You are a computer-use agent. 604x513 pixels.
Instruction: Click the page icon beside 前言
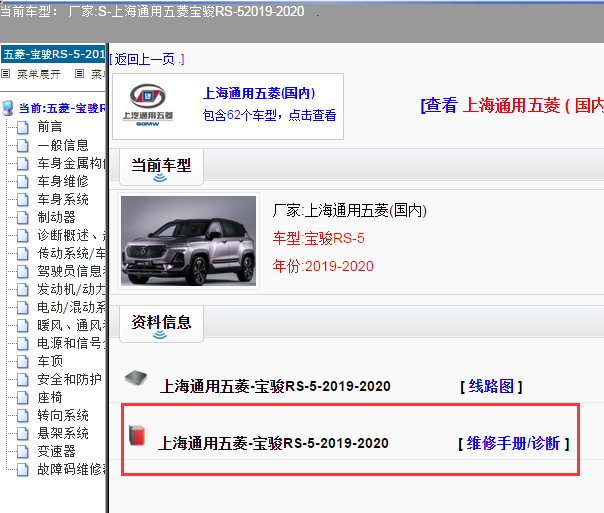23,127
